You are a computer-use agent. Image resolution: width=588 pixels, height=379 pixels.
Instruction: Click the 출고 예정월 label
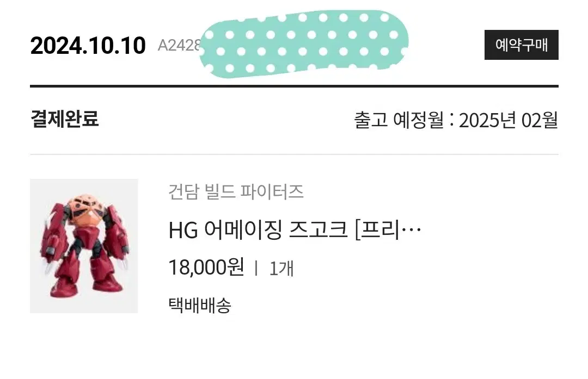pos(399,120)
